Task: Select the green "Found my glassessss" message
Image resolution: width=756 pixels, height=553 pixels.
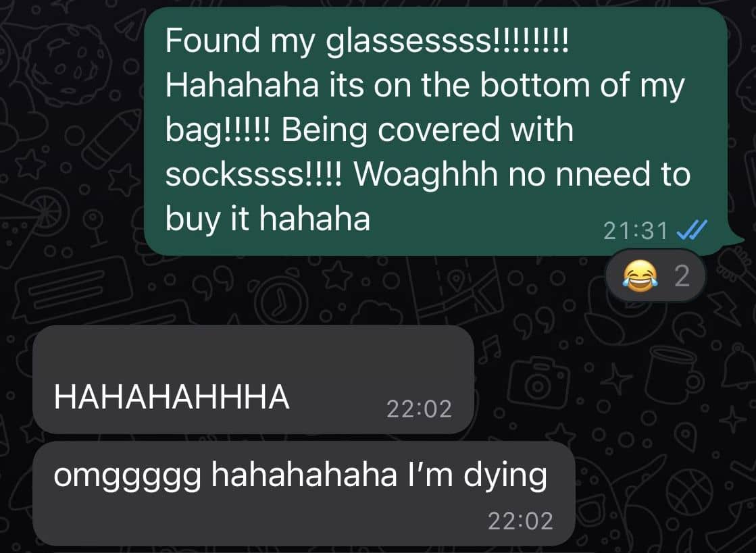Action: pyautogui.click(x=436, y=132)
